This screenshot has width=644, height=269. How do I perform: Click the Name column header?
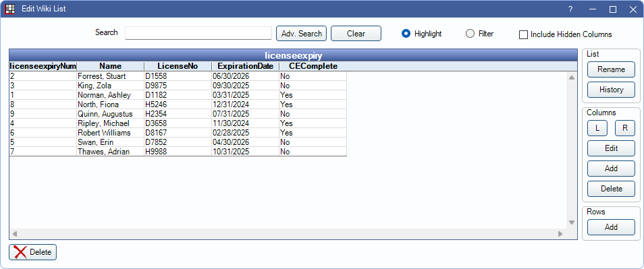click(x=111, y=66)
